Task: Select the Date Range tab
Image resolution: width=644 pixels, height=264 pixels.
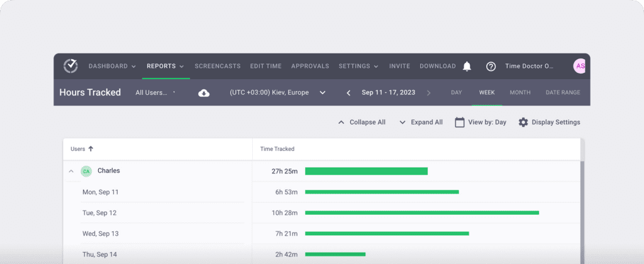Action: (562, 92)
